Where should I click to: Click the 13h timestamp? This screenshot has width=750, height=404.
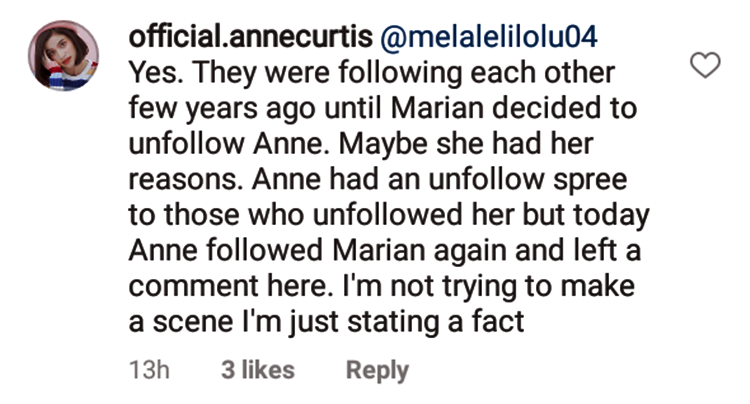pyautogui.click(x=151, y=370)
